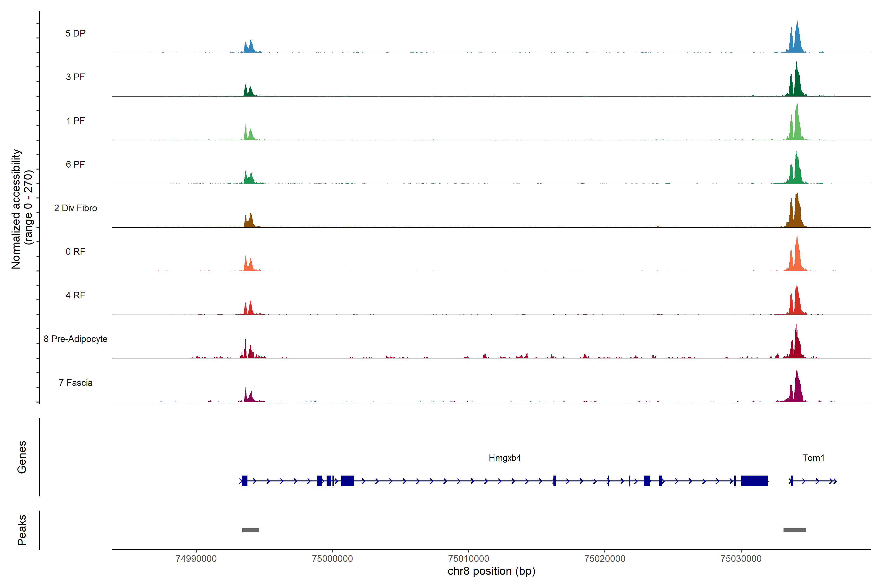Click the 2 Div Fibro label
Image resolution: width=882 pixels, height=588 pixels.
[x=75, y=208]
